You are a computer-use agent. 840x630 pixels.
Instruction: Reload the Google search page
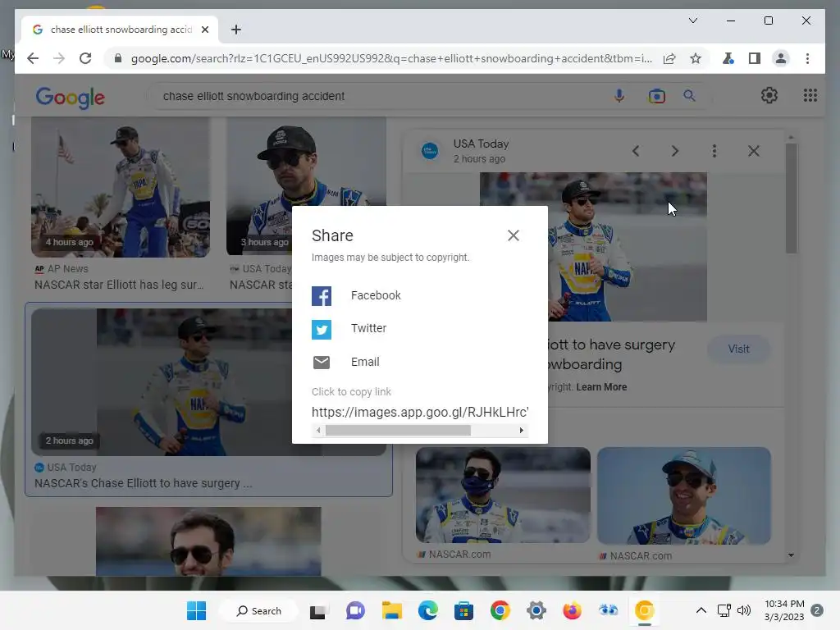(x=85, y=58)
